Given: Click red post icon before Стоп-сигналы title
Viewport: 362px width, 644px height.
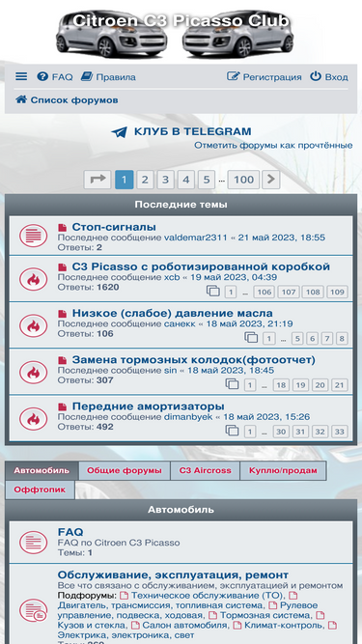Looking at the screenshot, I should [x=62, y=228].
